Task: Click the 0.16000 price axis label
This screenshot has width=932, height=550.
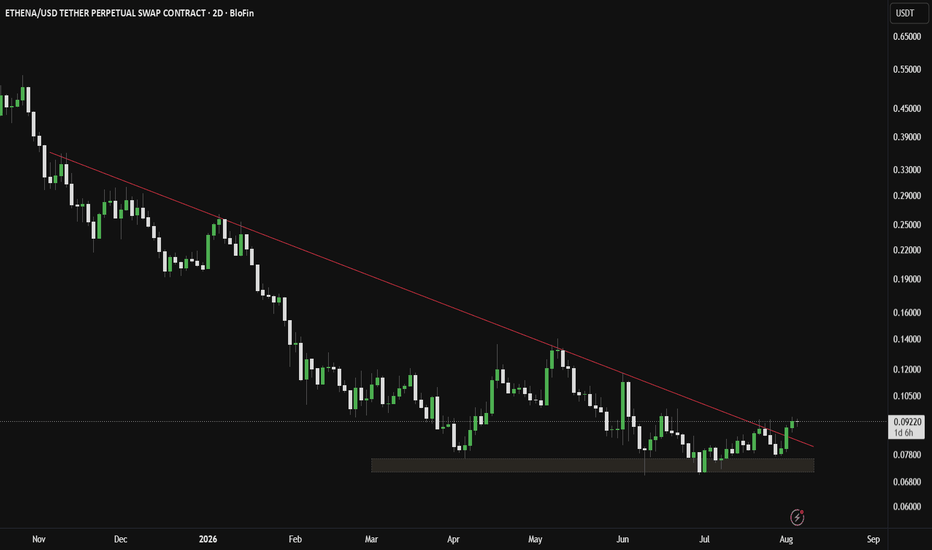Action: [x=907, y=313]
